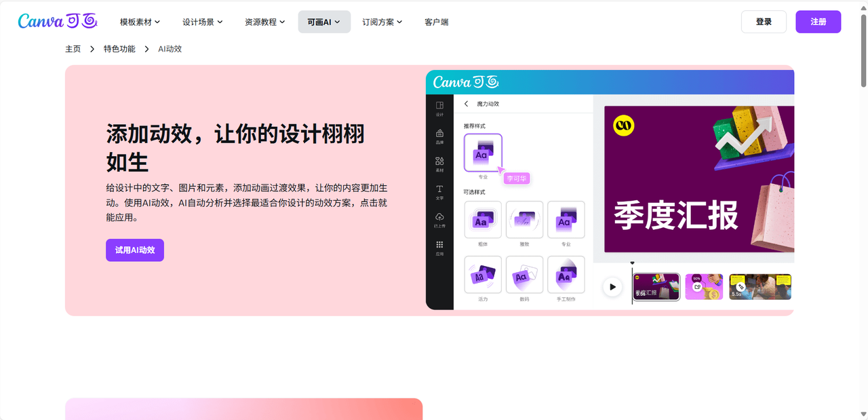The width and height of the screenshot is (868, 420).
Task: Click the Canva 可画 logo in header
Action: (x=57, y=22)
